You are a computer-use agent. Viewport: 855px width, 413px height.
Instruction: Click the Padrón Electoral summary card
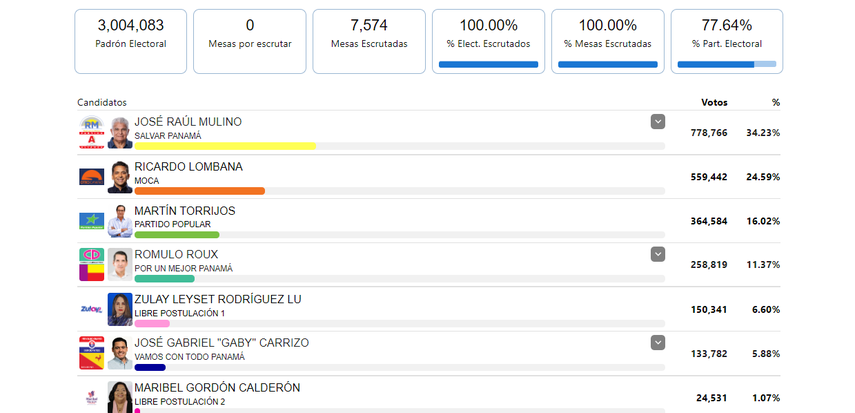(131, 41)
